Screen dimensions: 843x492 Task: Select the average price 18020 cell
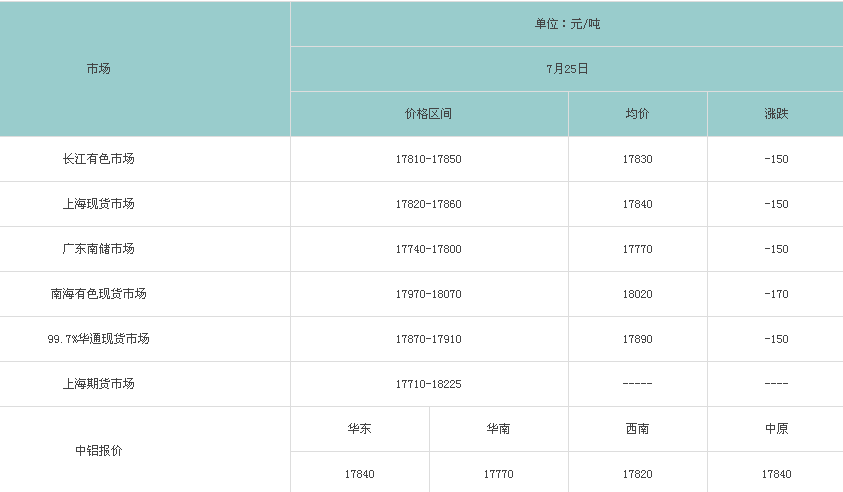[637, 294]
